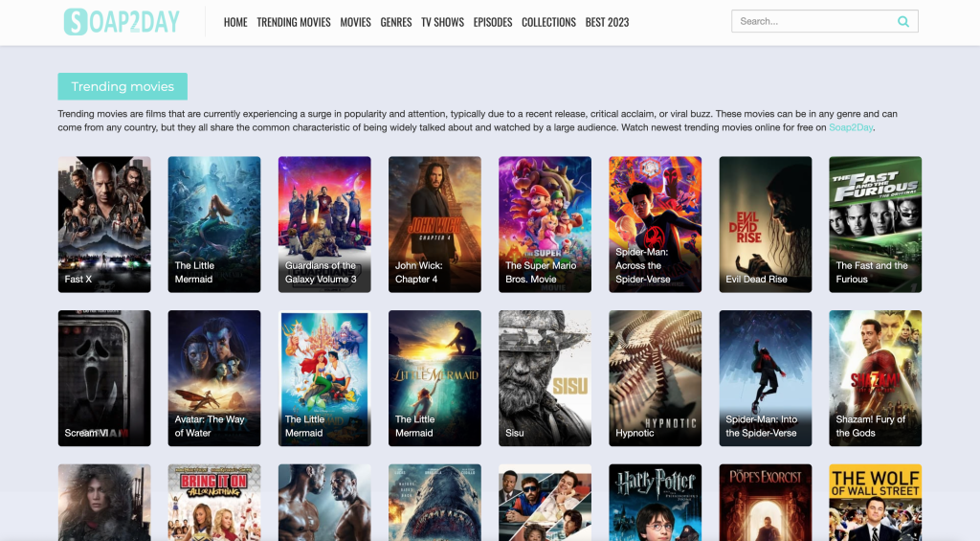Go to Trending Movies in navigation
Viewport: 980px width, 541px height.
[294, 22]
